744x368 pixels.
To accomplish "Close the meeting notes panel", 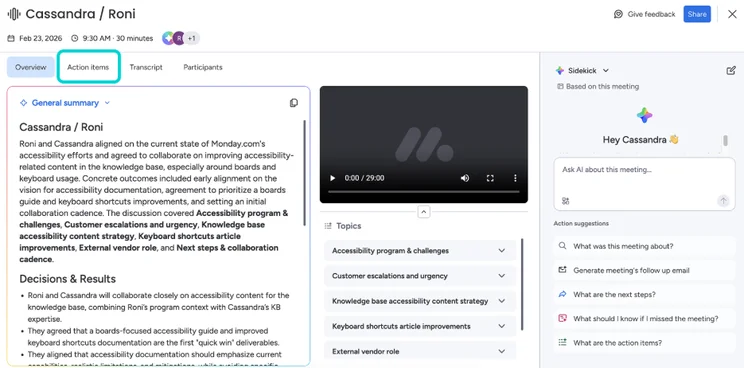I will 732,14.
